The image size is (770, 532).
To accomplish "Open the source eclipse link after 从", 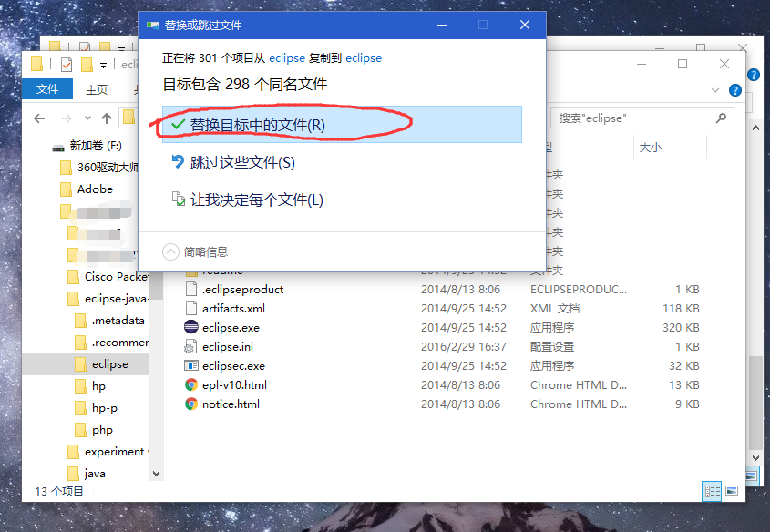I will coord(287,58).
